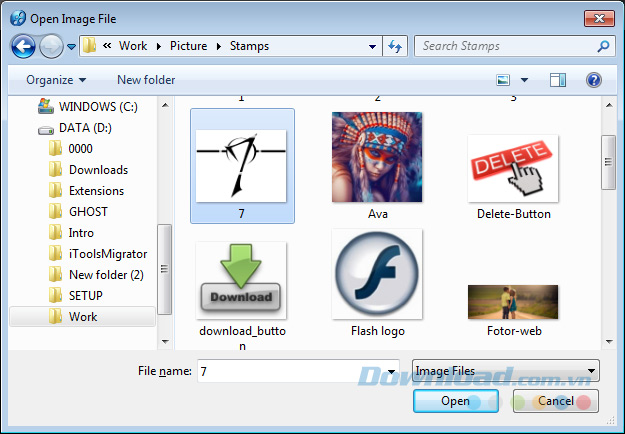Image resolution: width=625 pixels, height=434 pixels.
Task: Select Picture in the address breadcrumb
Action: click(x=189, y=46)
